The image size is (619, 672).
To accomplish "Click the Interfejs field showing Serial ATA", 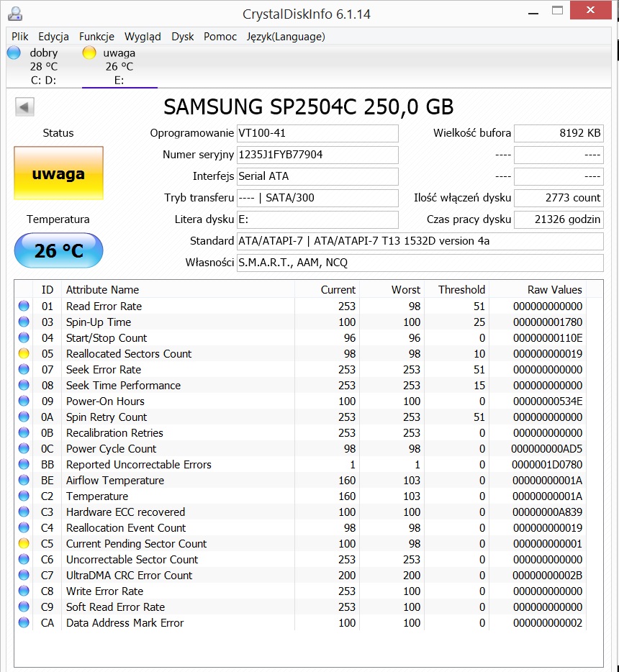I will [317, 176].
